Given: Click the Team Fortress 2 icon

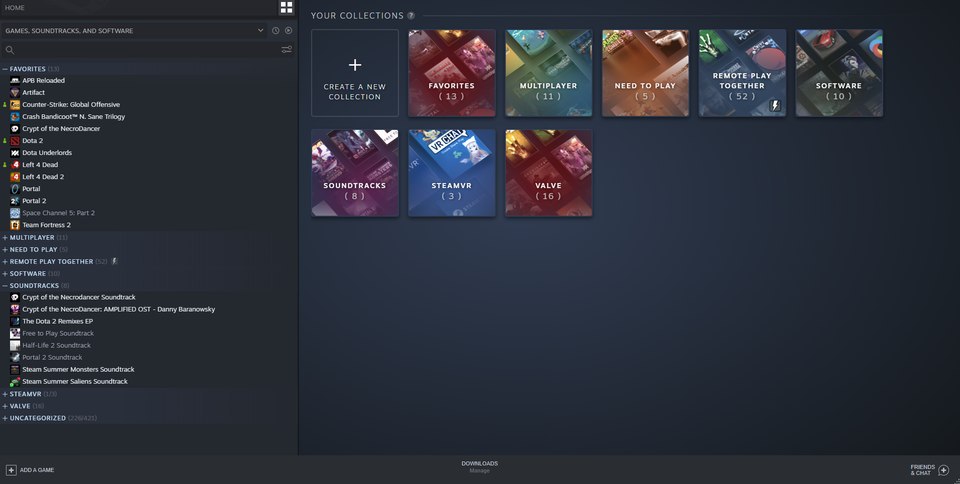Looking at the screenshot, I should pos(15,225).
